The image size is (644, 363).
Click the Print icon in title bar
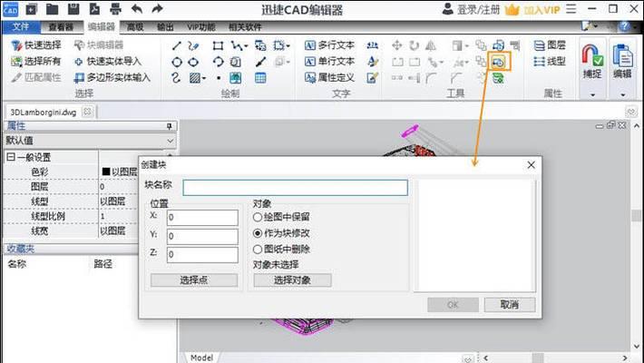point(115,9)
